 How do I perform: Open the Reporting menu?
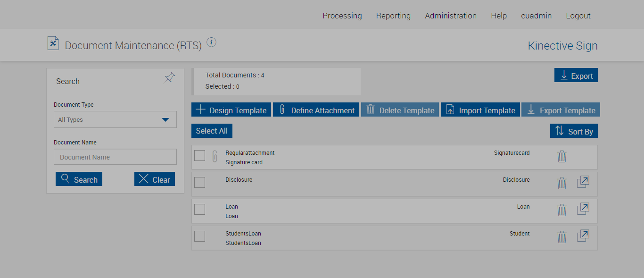pyautogui.click(x=393, y=16)
